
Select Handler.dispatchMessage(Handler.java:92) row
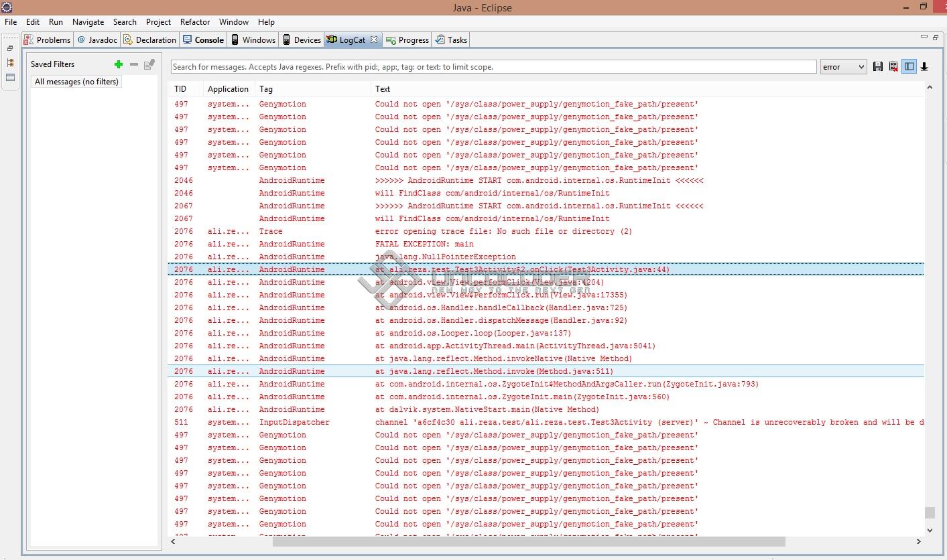tap(546, 320)
